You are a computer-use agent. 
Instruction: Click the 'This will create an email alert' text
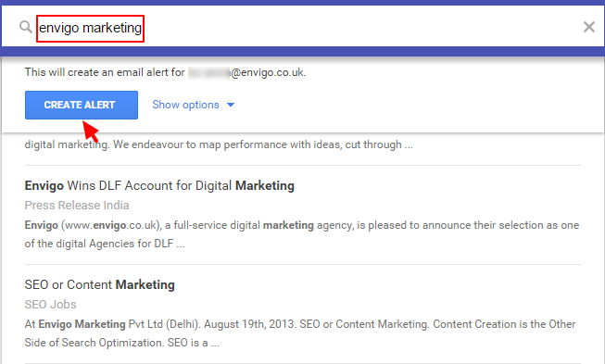(105, 72)
